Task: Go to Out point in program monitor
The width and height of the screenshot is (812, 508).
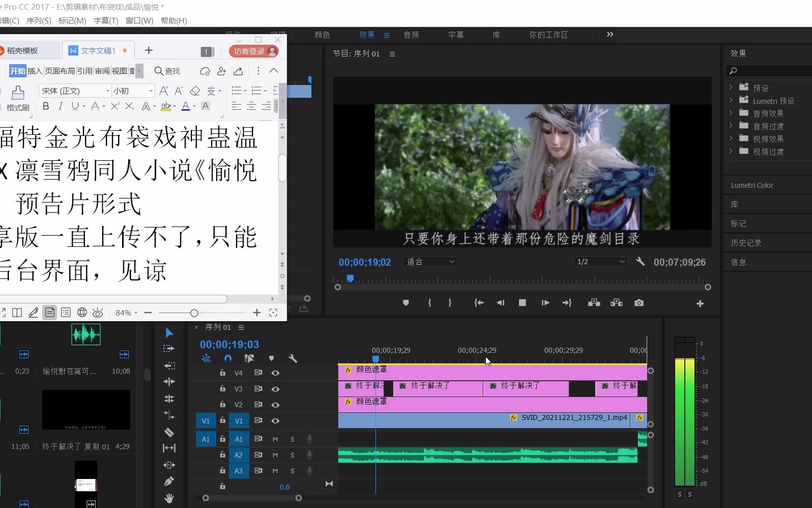Action: (567, 303)
